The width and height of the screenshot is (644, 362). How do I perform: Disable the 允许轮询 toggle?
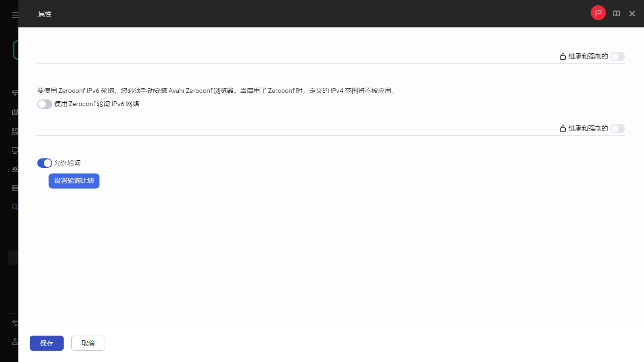(x=44, y=163)
